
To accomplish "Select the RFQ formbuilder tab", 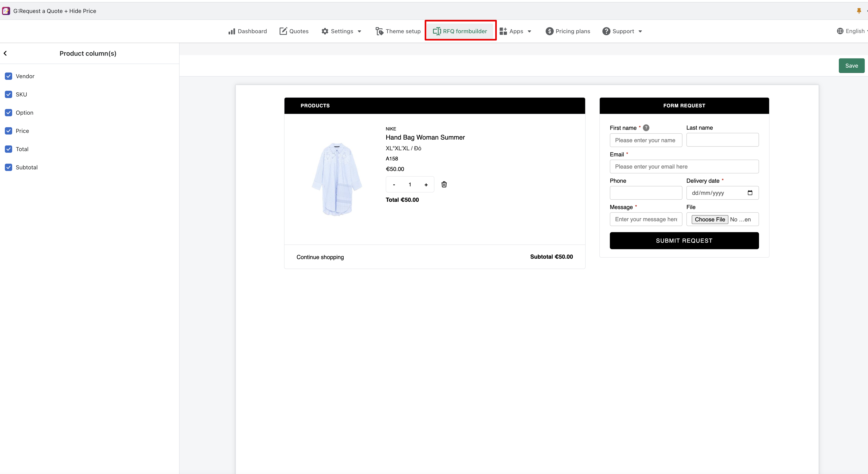I will click(460, 31).
